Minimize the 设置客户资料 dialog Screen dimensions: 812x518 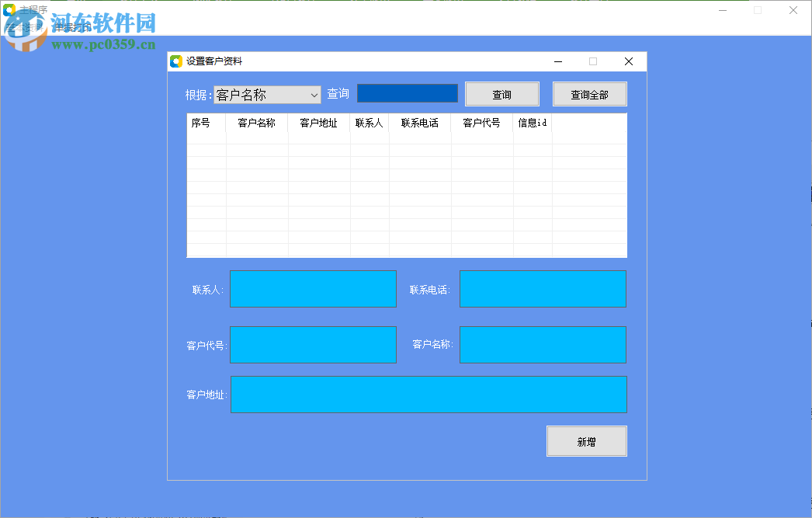(557, 61)
